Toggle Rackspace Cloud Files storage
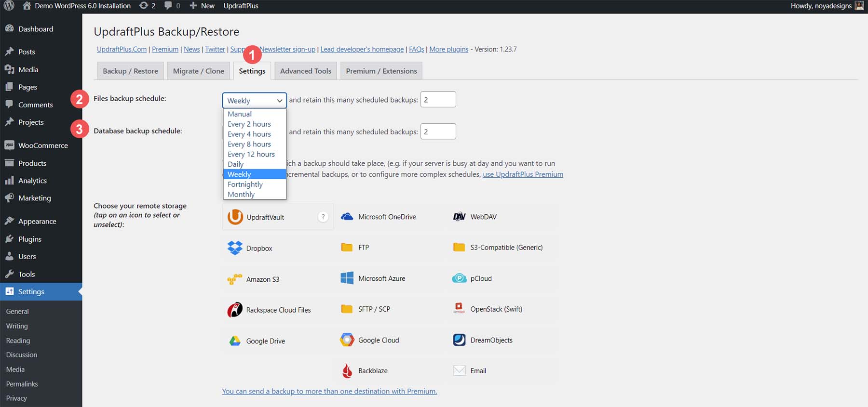 [270, 310]
